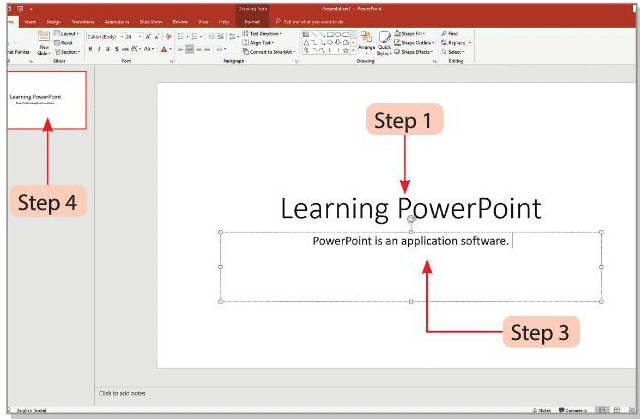The width and height of the screenshot is (640, 419).
Task: Open the Font dialog launcher
Action: point(172,62)
